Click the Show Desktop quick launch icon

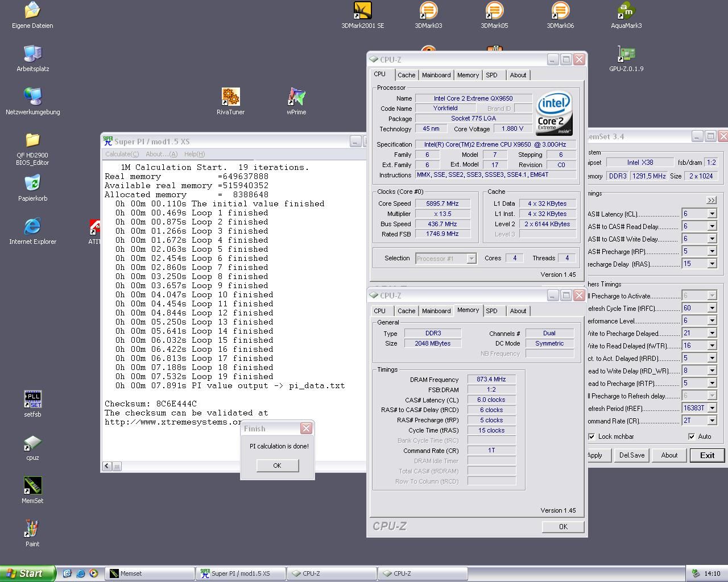67,573
